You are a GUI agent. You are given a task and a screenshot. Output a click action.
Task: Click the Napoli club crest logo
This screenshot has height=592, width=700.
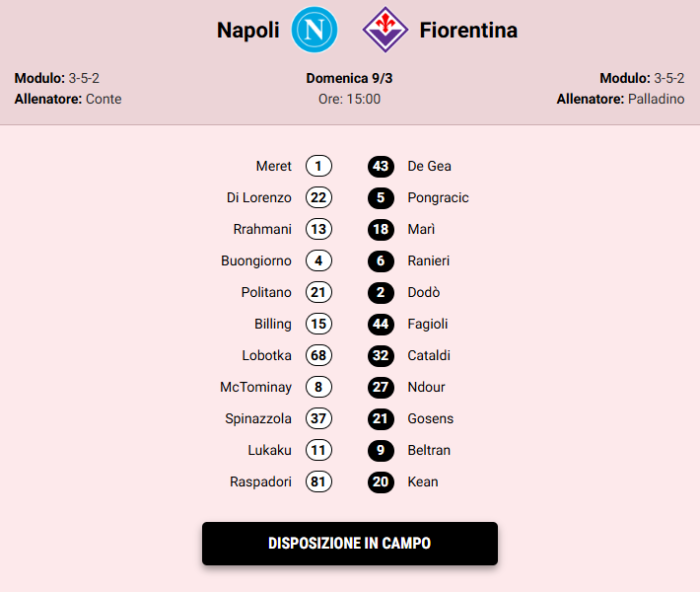click(315, 30)
